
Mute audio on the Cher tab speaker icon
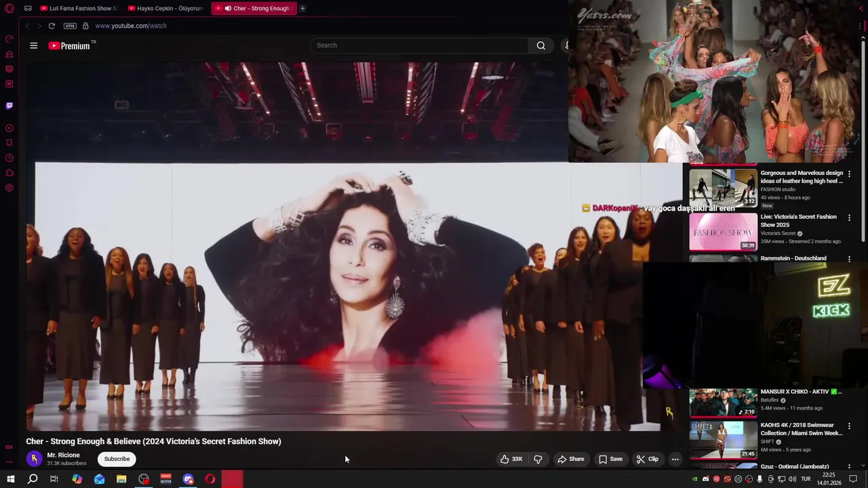[228, 8]
